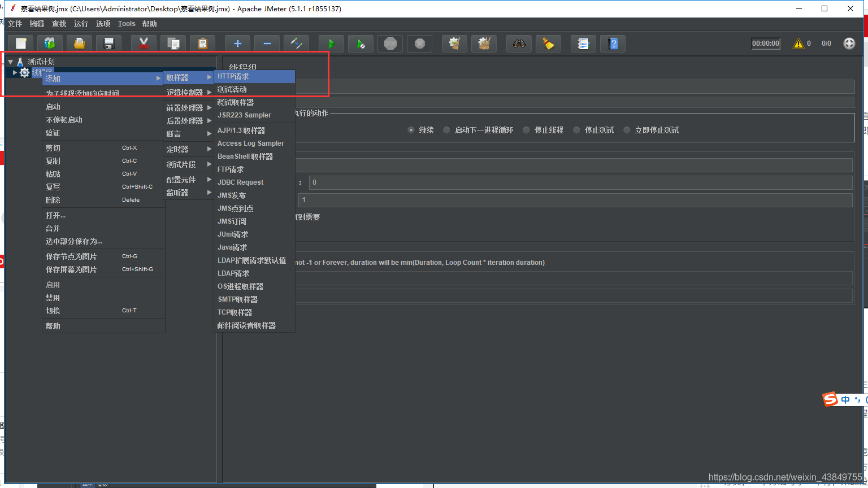Click the Stop test toolbar icon
The height and width of the screenshot is (488, 868).
click(390, 43)
